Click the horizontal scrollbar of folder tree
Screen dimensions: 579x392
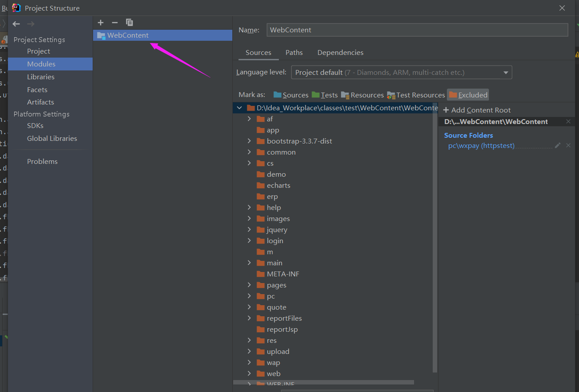pos(324,382)
